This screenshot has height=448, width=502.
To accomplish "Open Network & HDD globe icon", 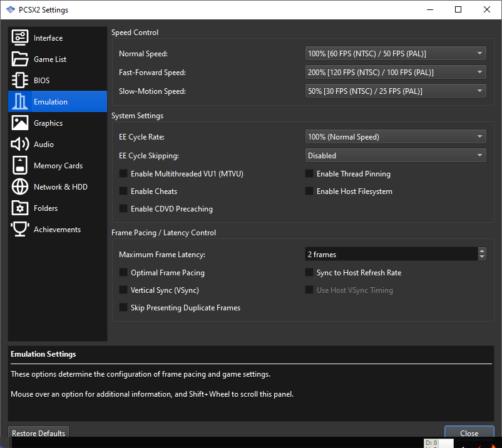I will click(x=20, y=187).
